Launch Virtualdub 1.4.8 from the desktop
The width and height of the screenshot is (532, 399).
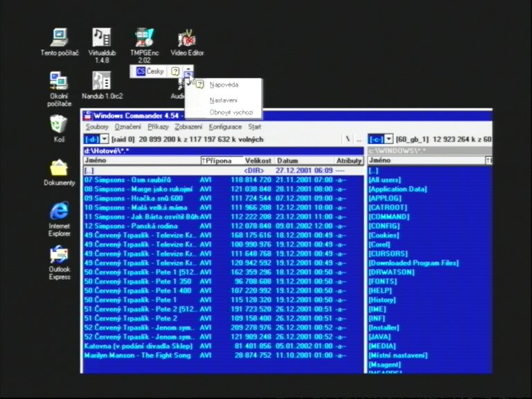[x=102, y=45]
